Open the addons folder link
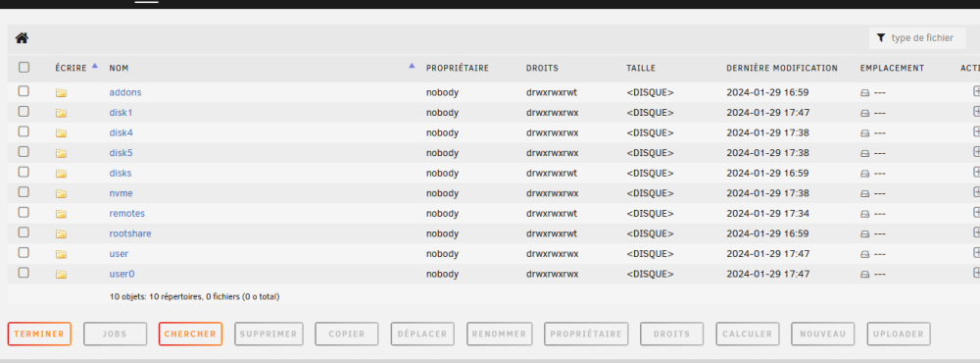 coord(125,92)
